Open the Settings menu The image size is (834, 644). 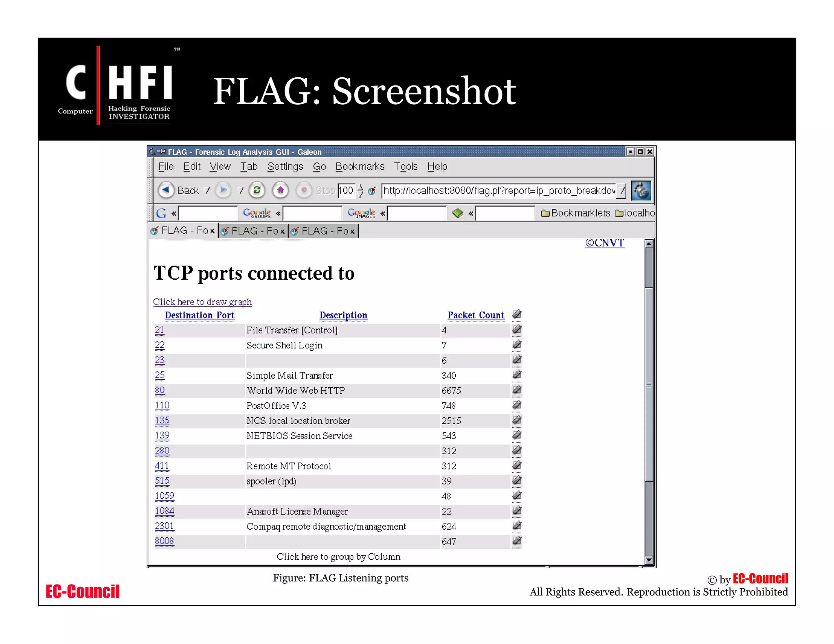coord(285,166)
